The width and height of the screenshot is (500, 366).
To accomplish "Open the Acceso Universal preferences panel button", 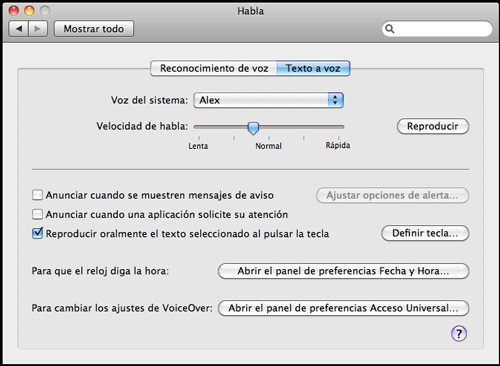I will click(x=343, y=308).
